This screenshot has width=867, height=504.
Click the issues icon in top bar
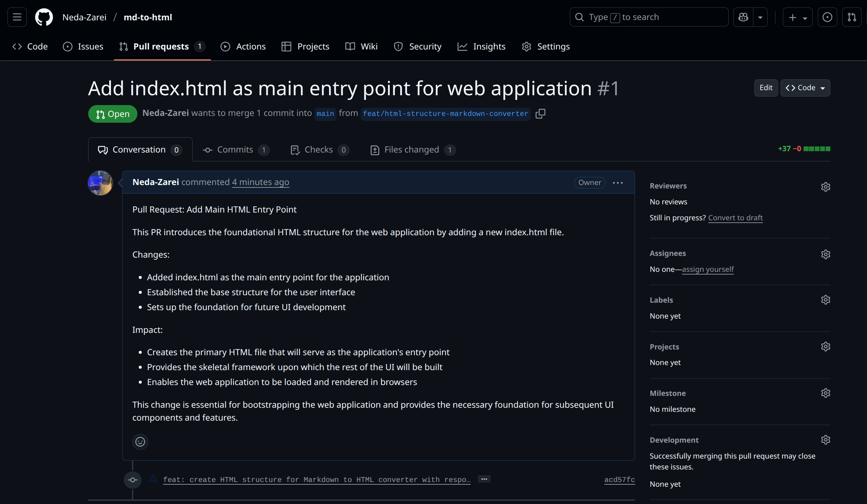point(827,17)
